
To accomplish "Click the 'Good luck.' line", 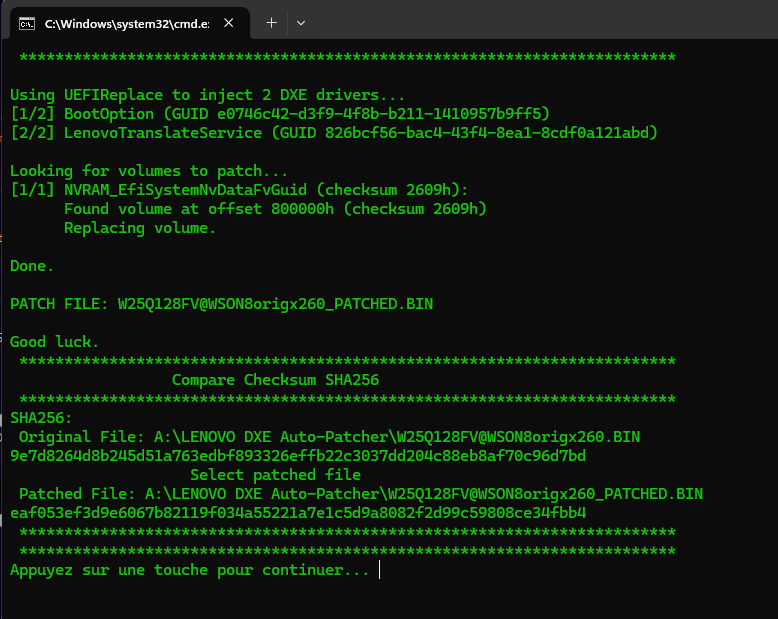I will coord(54,342).
